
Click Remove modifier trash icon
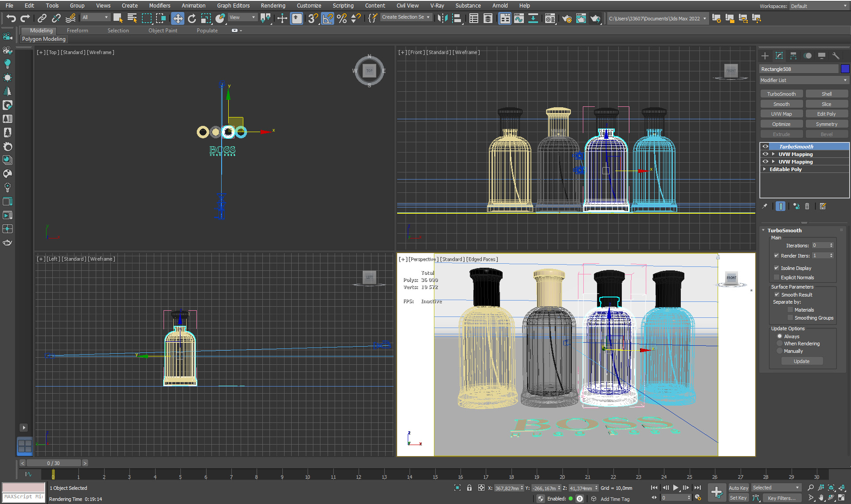pos(807,206)
